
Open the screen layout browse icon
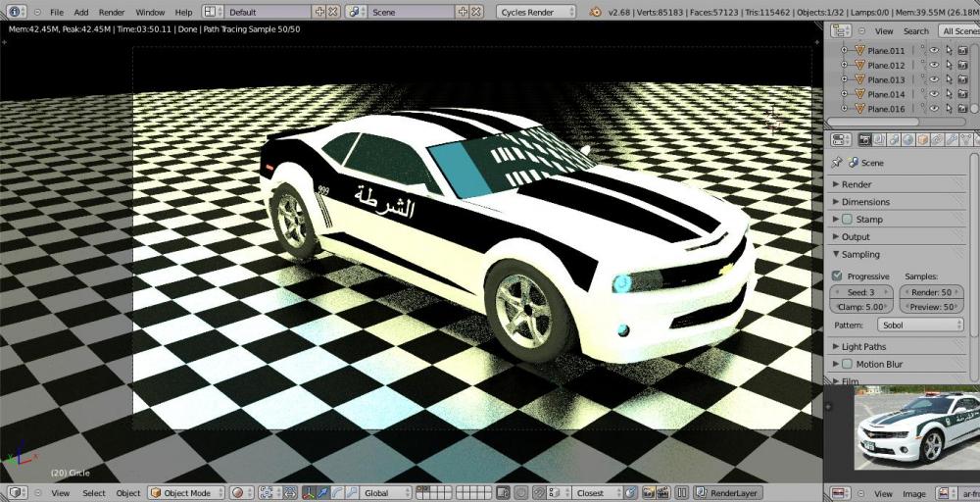213,12
